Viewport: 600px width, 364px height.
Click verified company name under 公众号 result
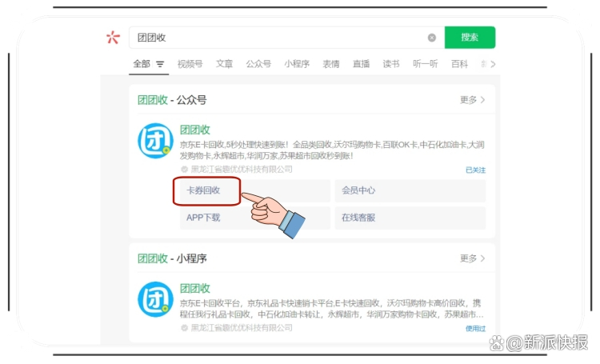tap(242, 169)
